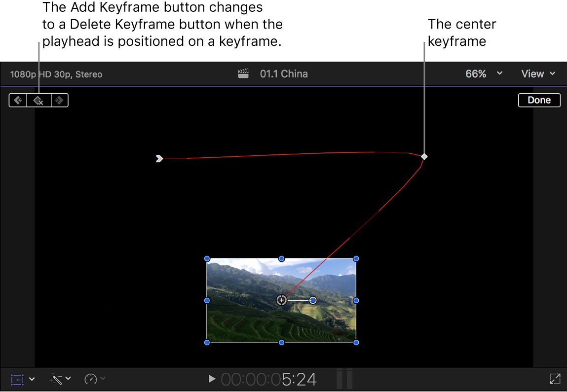Click the clapboard icon beside 01.1 China
This screenshot has height=392, width=567.
pos(243,73)
